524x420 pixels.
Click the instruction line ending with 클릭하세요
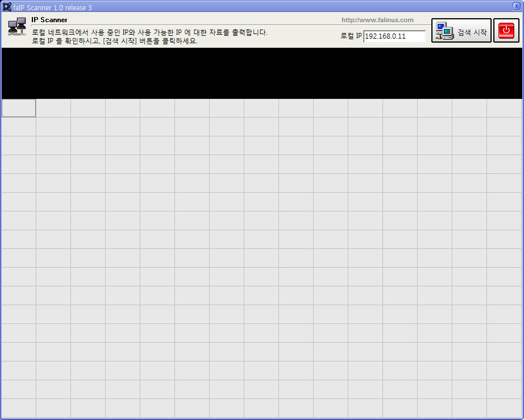point(115,41)
